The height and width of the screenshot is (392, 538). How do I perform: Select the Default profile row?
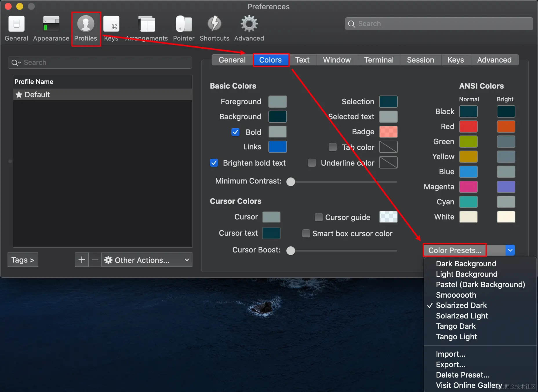[x=103, y=95]
